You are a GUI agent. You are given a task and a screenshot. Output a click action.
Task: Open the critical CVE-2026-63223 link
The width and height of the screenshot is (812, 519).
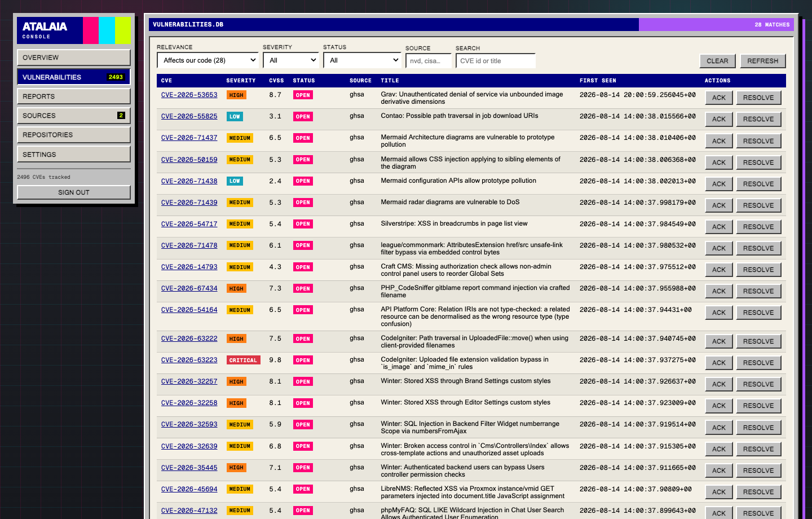pyautogui.click(x=189, y=360)
